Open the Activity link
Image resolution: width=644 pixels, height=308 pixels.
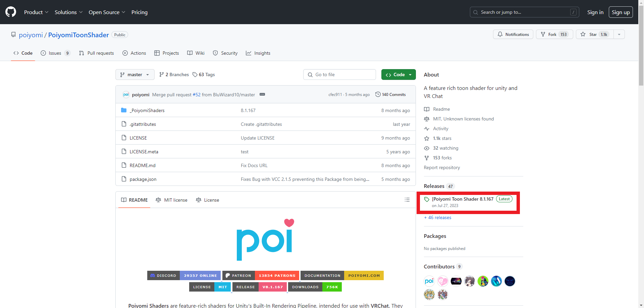(436, 129)
